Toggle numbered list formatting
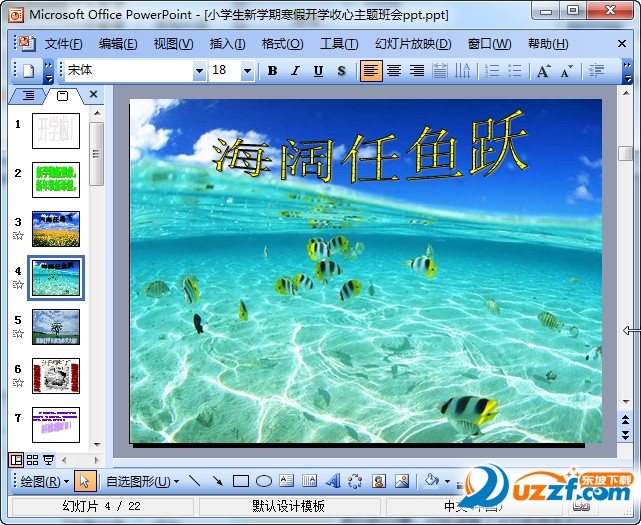The image size is (641, 525). tap(492, 71)
